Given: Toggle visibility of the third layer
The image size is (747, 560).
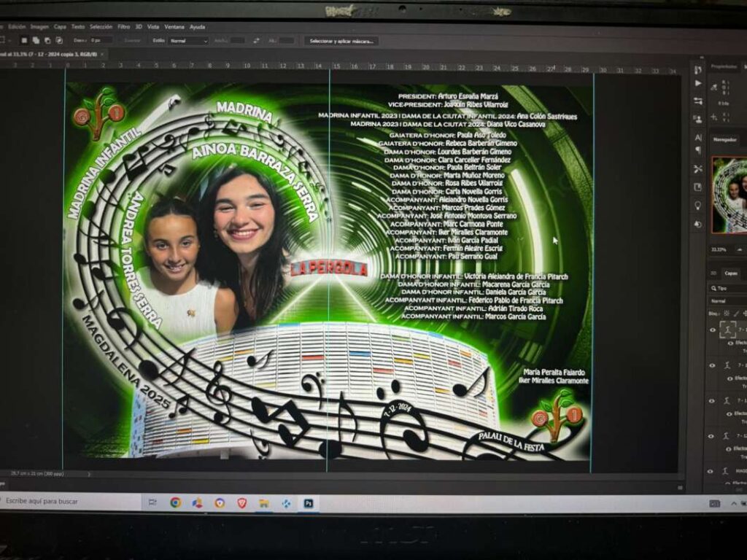Looking at the screenshot, I should point(713,400).
